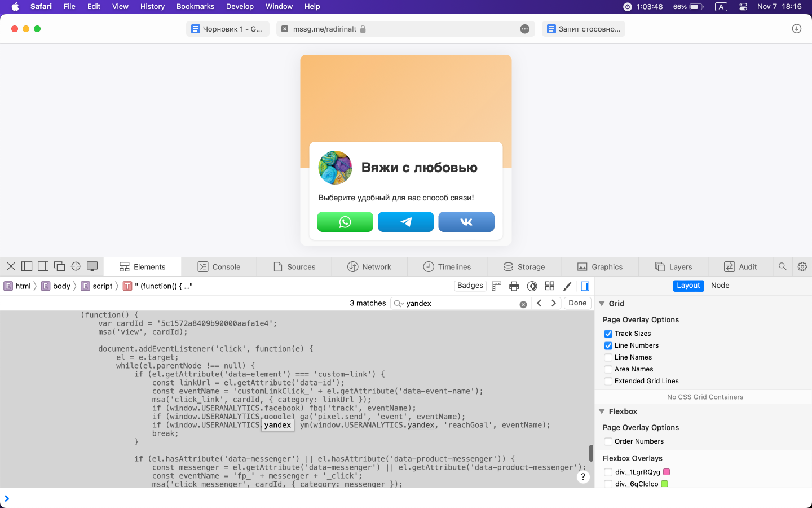The height and width of the screenshot is (508, 812).
Task: Uncheck the Track Sizes option
Action: (608, 334)
